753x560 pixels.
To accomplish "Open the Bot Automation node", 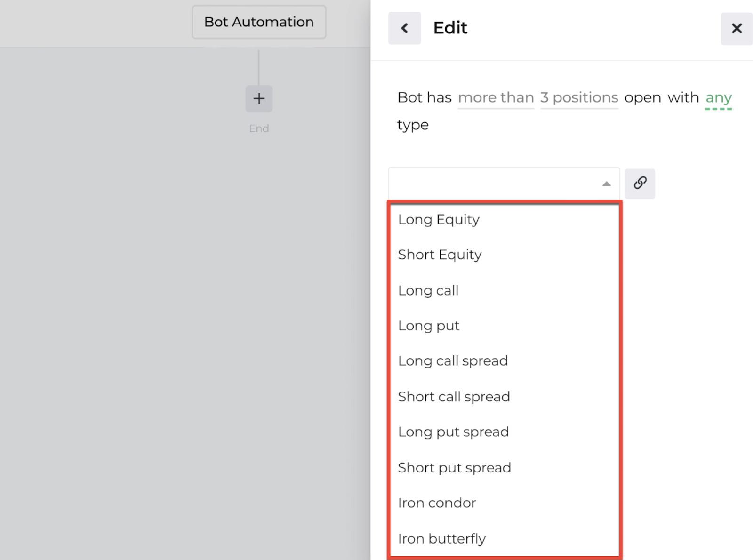I will 259,22.
